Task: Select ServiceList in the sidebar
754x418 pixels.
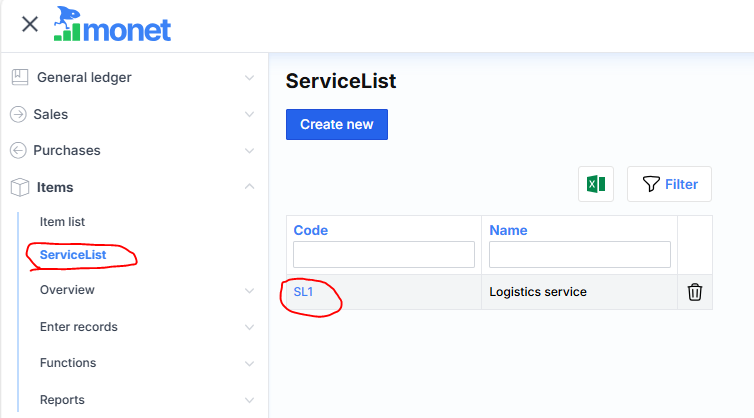Action: 73,256
